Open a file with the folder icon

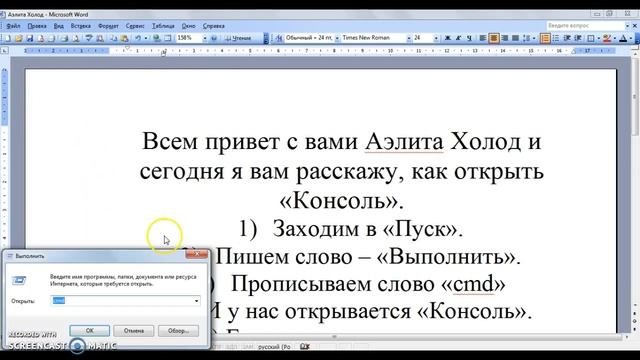pyautogui.click(x=19, y=38)
